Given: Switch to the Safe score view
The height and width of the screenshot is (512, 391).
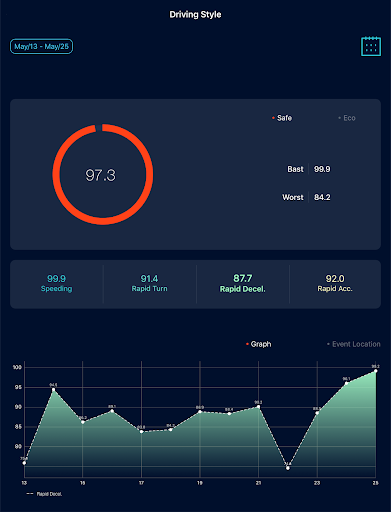Looking at the screenshot, I should (282, 118).
